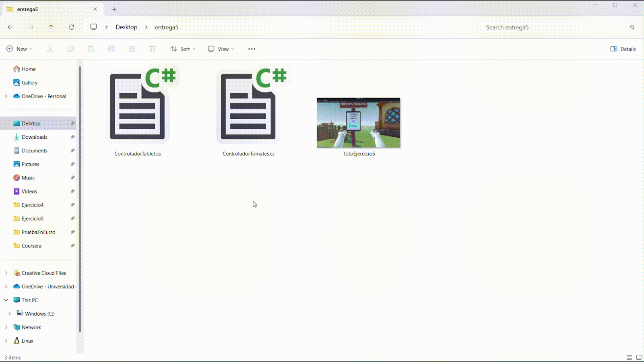Click the Share icon in toolbar
This screenshot has height=362, width=644.
[132, 49]
